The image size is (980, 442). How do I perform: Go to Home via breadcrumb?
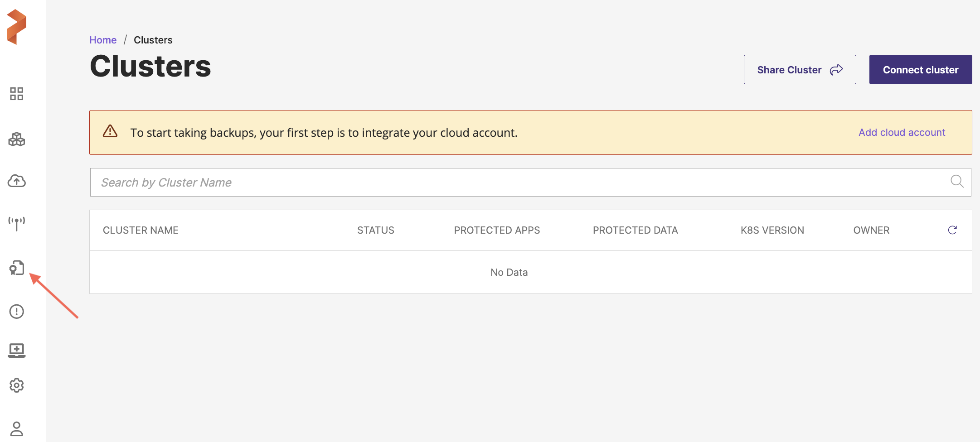(x=103, y=40)
